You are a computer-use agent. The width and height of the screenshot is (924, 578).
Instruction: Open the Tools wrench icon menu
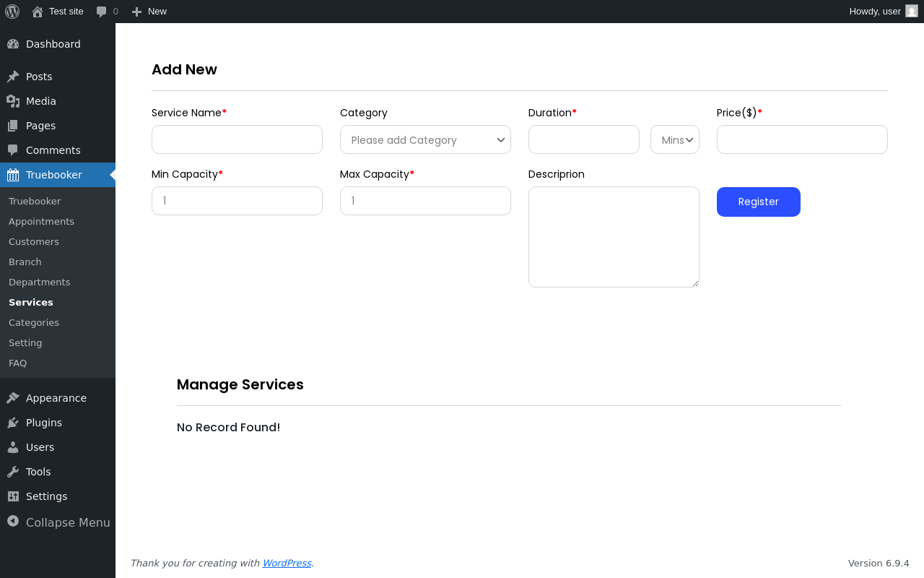(x=13, y=472)
